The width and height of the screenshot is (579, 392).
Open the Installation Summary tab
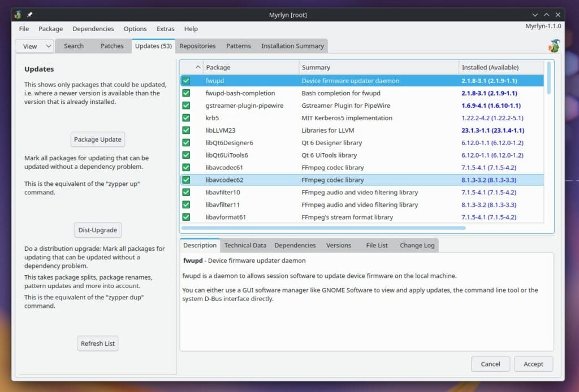[292, 46]
